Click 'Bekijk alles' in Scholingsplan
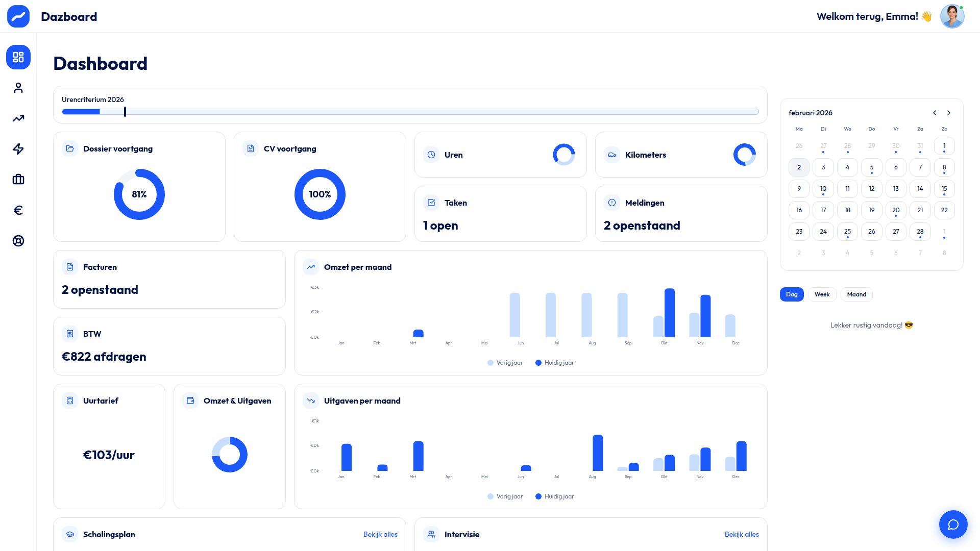 coord(380,534)
